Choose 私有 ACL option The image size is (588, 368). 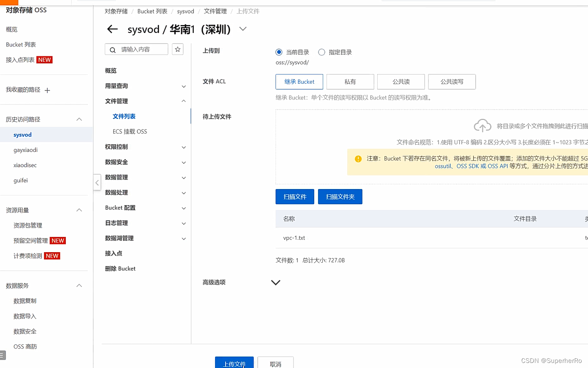point(350,82)
